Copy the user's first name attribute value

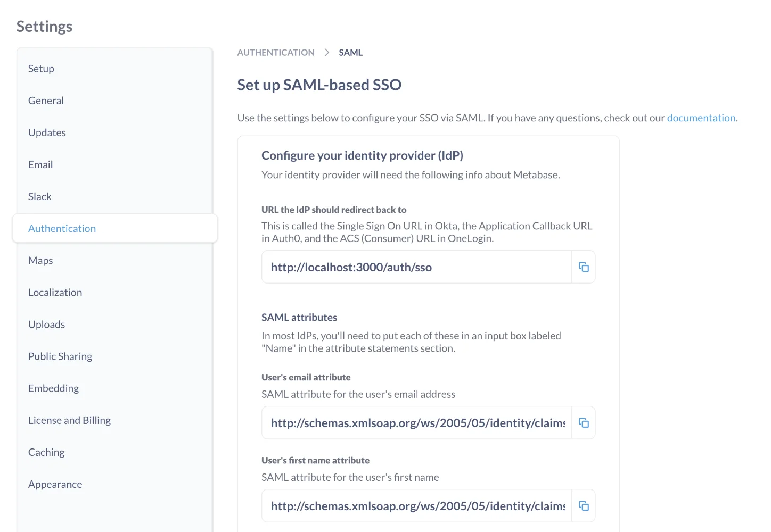point(584,505)
